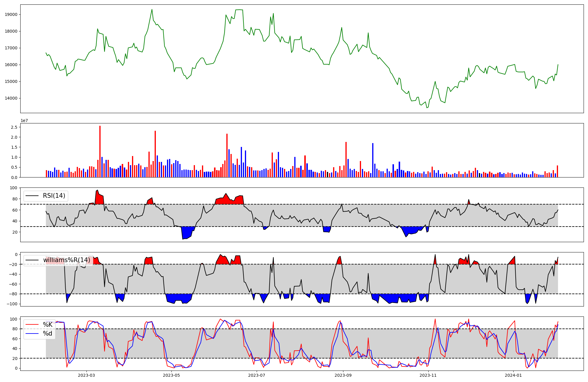The image size is (588, 382).
Task: Click the %d legend entry
Action: click(x=47, y=334)
